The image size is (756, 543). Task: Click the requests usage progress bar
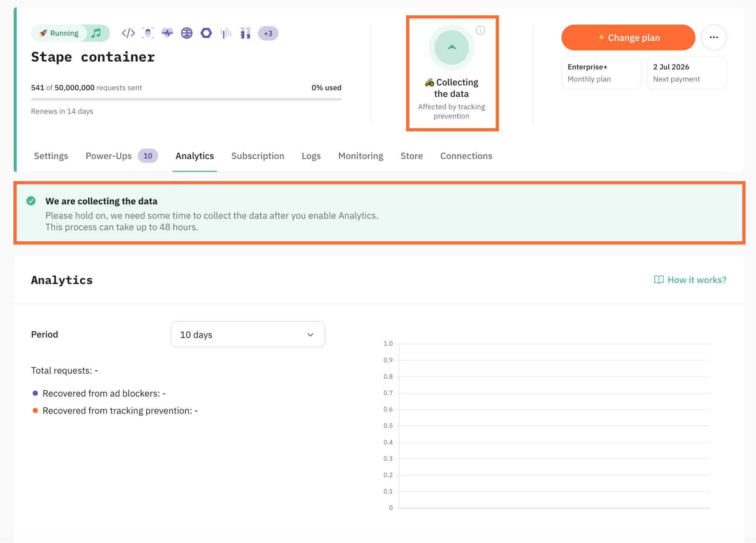click(186, 99)
